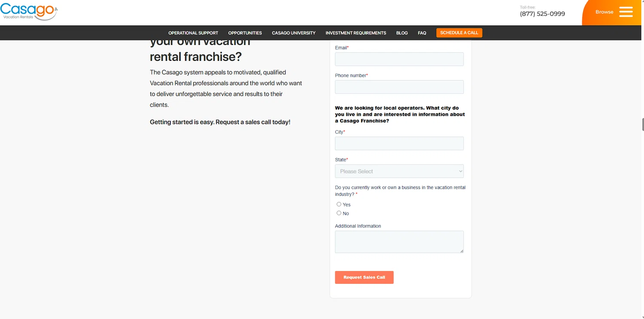
Task: Expand the State dropdown
Action: point(399,171)
